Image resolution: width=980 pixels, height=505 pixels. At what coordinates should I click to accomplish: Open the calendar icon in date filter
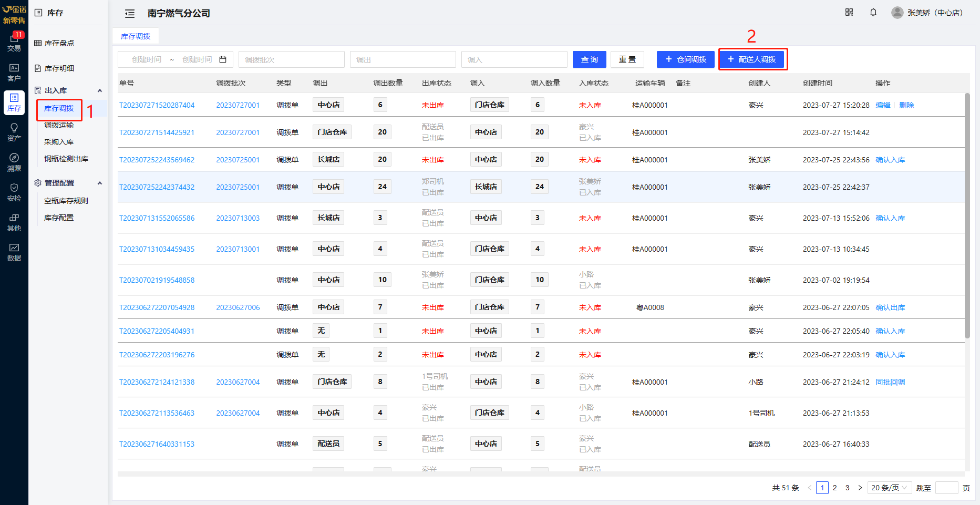tap(223, 59)
